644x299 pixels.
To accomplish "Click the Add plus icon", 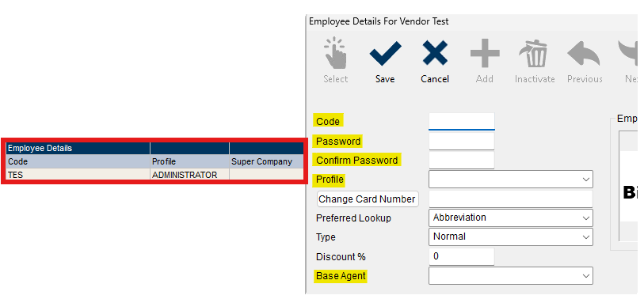I will tap(485, 53).
